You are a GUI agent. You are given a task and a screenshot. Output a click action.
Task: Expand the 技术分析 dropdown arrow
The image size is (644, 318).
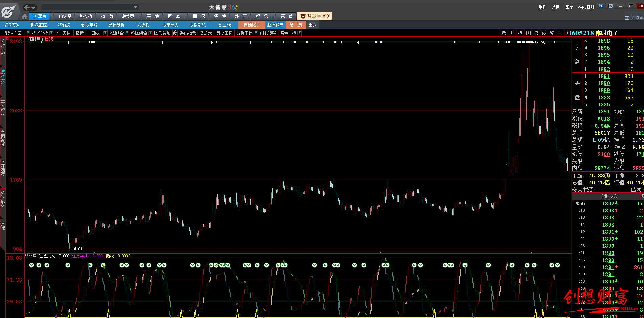click(51, 33)
